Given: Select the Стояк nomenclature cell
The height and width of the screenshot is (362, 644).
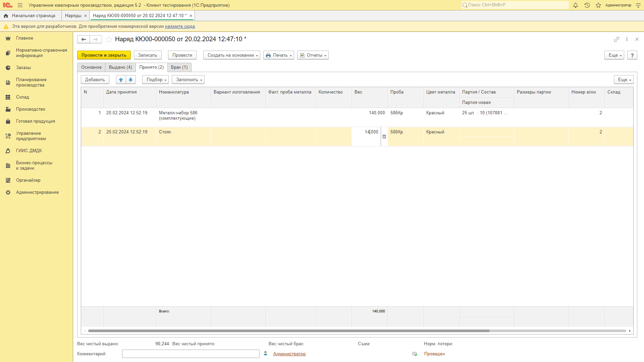Looking at the screenshot, I should pos(183,137).
